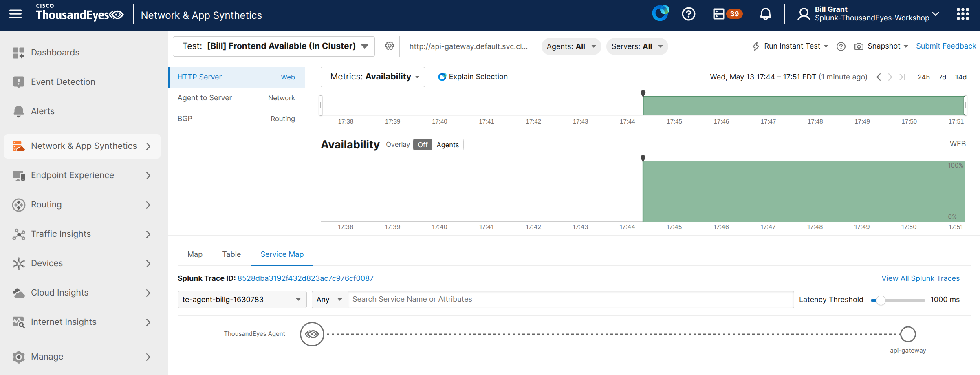Click the Devices sidebar icon
This screenshot has width=980, height=375.
[x=18, y=263]
